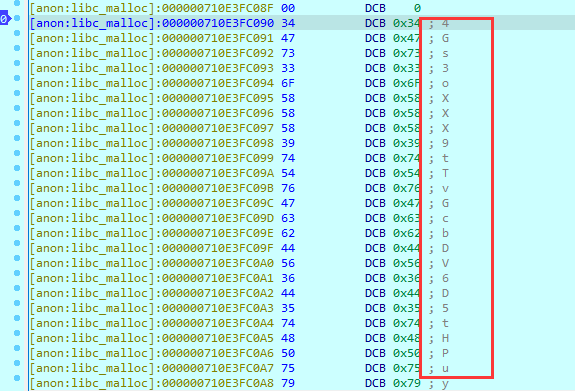The width and height of the screenshot is (575, 391).
Task: Click comment y on row 000000710E3FC0A8
Action: point(445,384)
